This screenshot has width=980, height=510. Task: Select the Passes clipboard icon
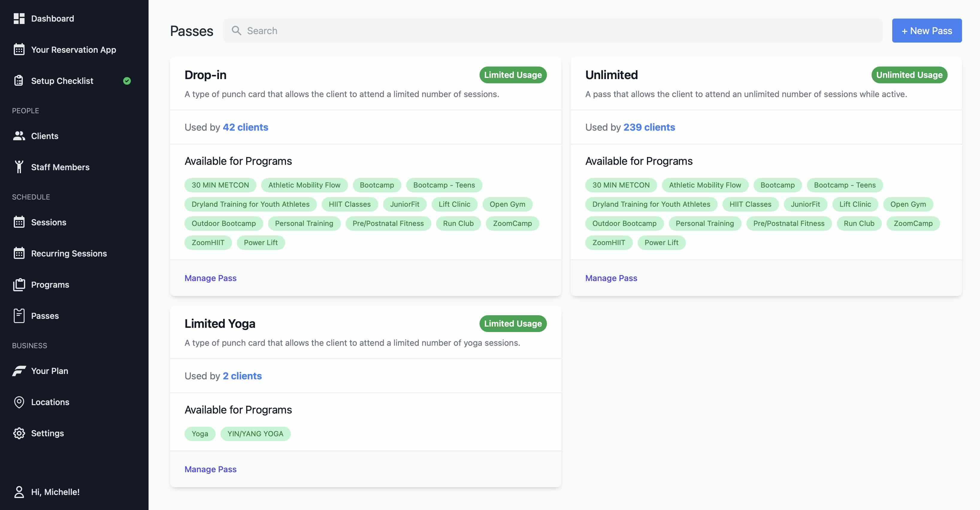[19, 316]
